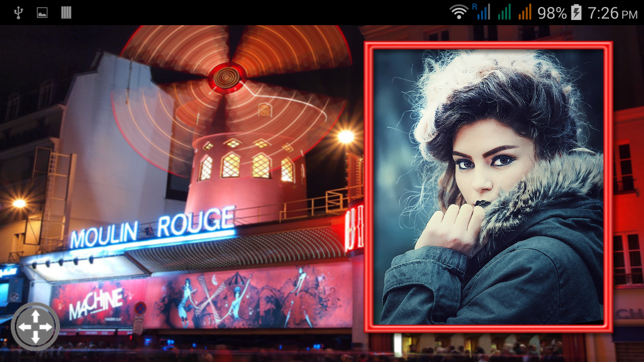Tap the green signal strength bars
The image size is (644, 362).
pos(505,12)
